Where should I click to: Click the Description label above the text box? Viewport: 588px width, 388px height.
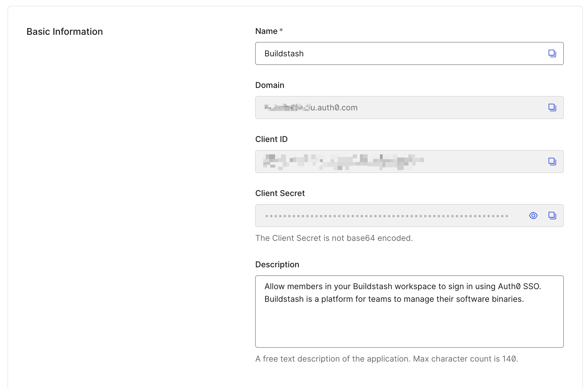(277, 264)
